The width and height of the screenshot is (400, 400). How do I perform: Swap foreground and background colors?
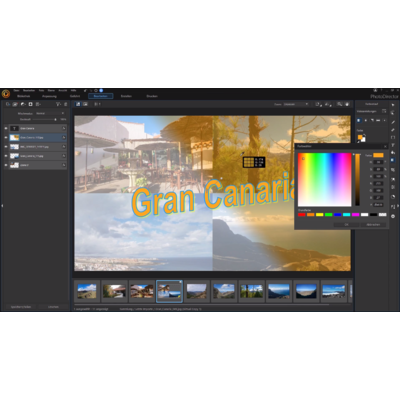364,136
